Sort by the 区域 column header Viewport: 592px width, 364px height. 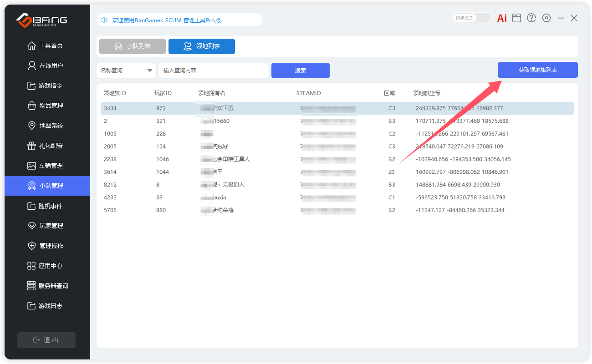[389, 93]
